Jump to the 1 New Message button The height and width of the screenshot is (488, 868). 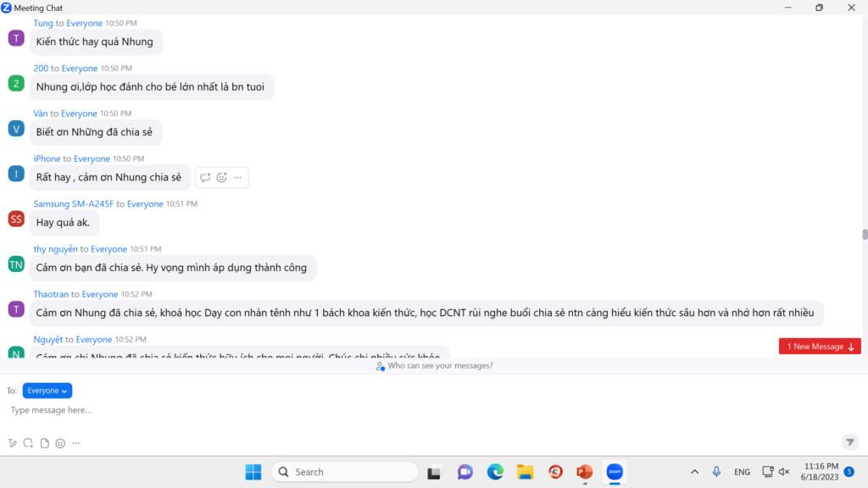pyautogui.click(x=820, y=347)
